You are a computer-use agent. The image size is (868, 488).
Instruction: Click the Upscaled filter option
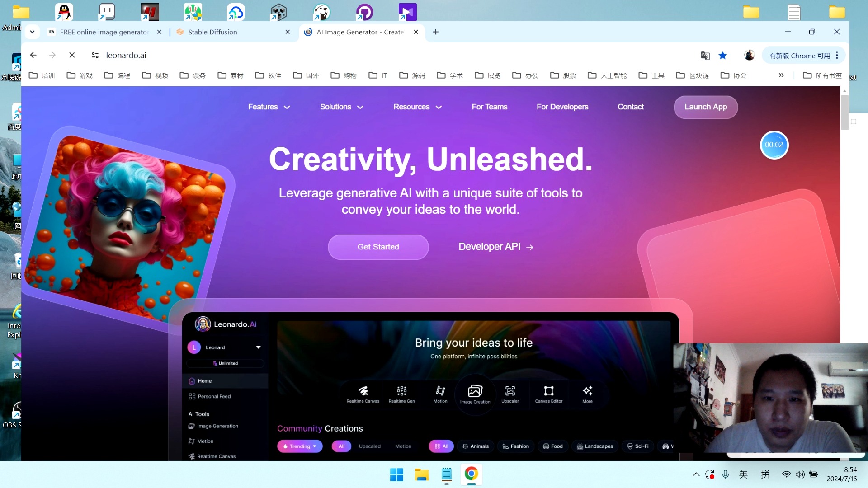[370, 446]
